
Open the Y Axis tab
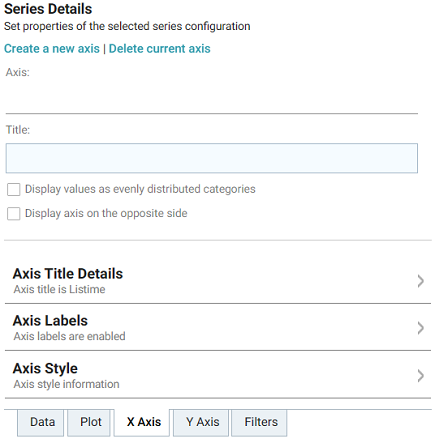[203, 422]
